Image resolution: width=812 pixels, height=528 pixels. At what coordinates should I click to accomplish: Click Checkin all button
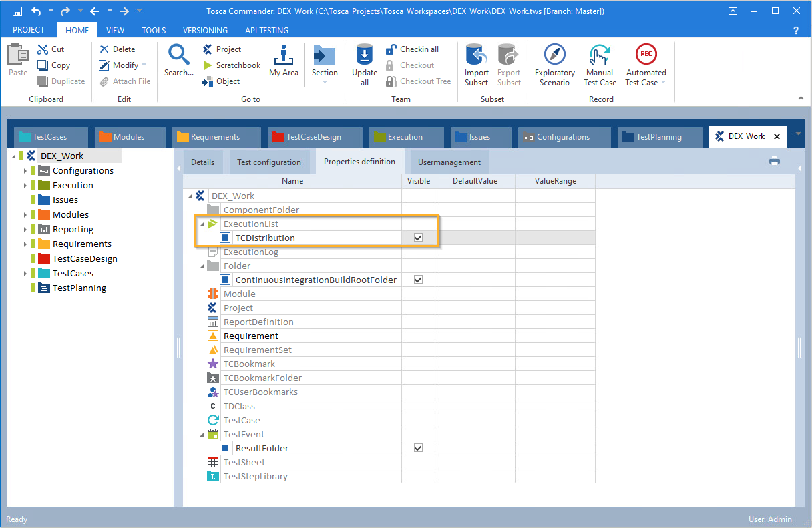tap(413, 49)
